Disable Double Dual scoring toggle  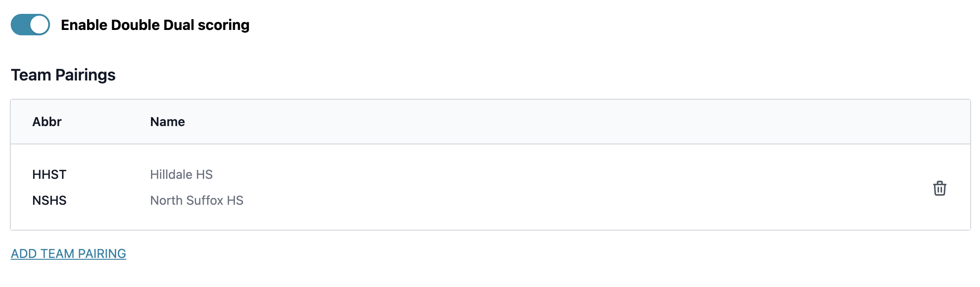30,25
